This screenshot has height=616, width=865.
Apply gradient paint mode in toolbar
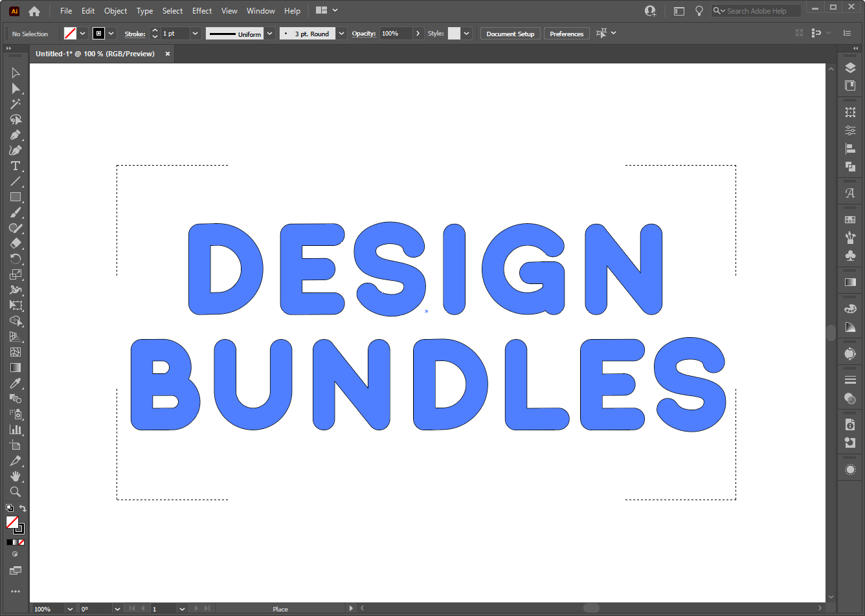click(x=16, y=542)
